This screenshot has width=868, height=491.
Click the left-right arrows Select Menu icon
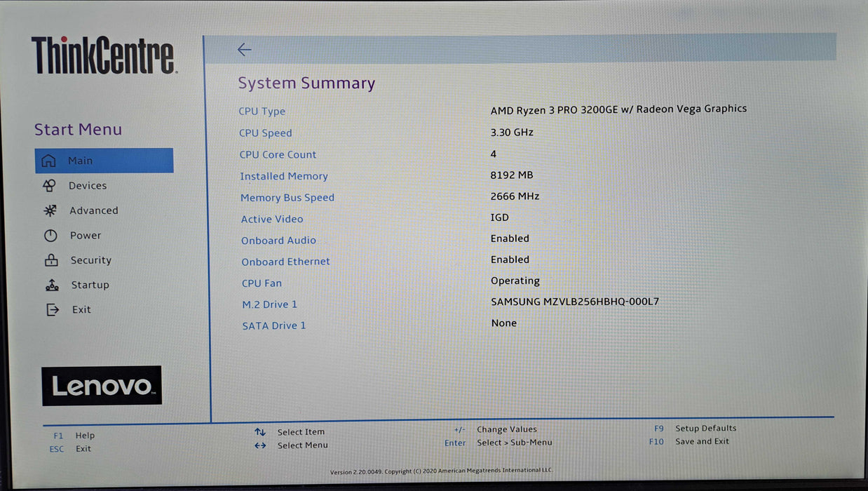tap(260, 445)
